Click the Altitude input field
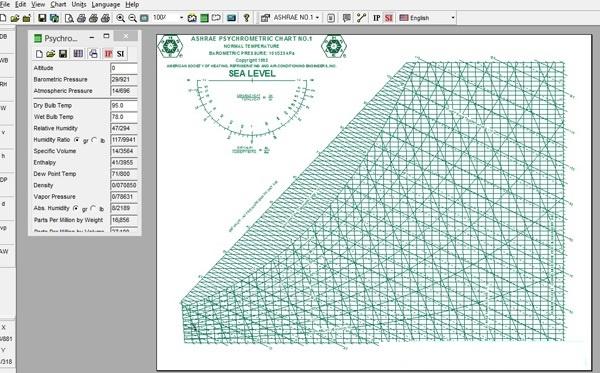The height and width of the screenshot is (373, 600). 124,68
